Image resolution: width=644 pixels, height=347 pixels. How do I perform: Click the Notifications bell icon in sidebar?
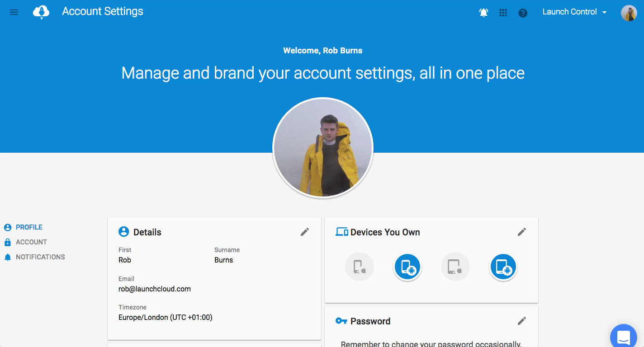(x=8, y=257)
